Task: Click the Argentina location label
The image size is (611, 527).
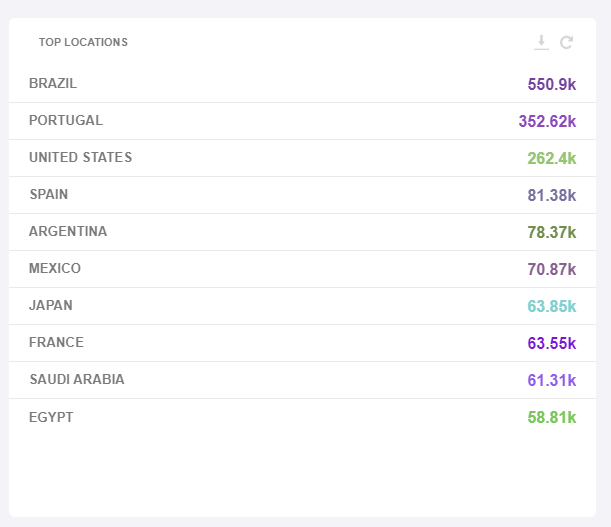Action: pyautogui.click(x=68, y=232)
